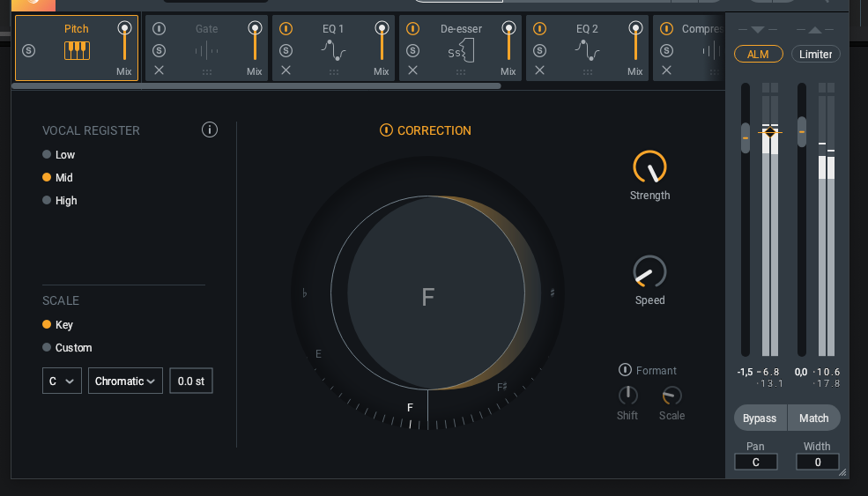
Task: Click the Speed knob
Action: 649,271
